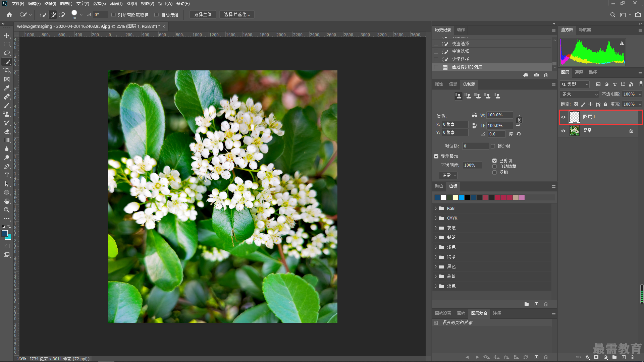Open the layer blend mode dropdown
644x362 pixels.
pyautogui.click(x=580, y=95)
